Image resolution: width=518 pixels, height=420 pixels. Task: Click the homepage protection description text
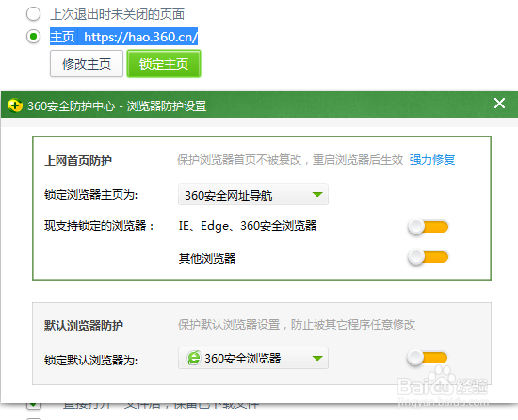tap(290, 160)
